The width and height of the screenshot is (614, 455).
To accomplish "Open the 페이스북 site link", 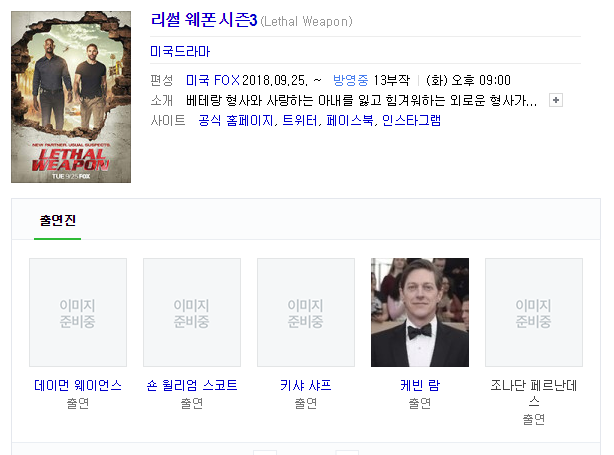I will pyautogui.click(x=350, y=120).
